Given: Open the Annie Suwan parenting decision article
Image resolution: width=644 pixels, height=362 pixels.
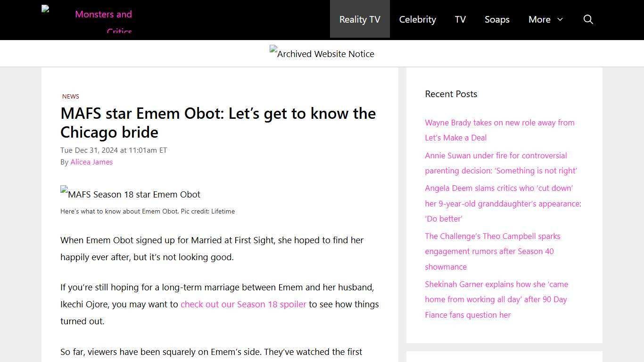Looking at the screenshot, I should [501, 163].
